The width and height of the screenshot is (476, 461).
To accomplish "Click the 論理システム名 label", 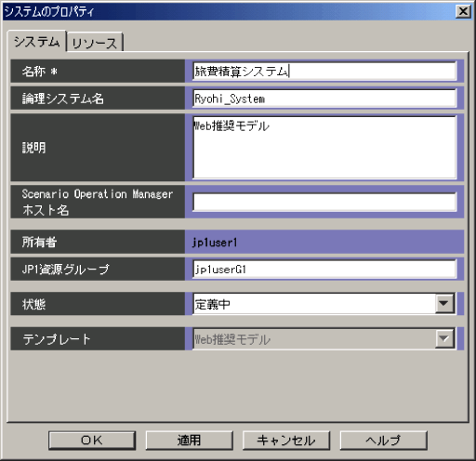I will tap(62, 99).
